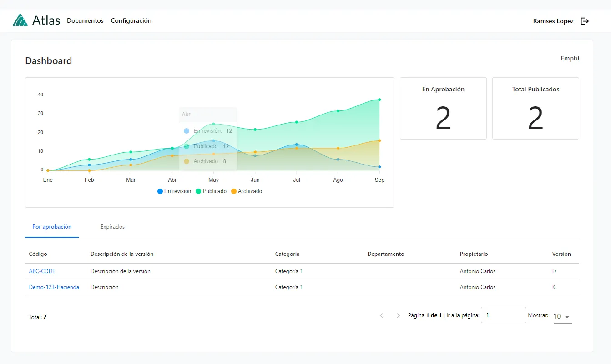Click the Sep data point on Publicado line
The height and width of the screenshot is (364, 611).
pyautogui.click(x=379, y=100)
